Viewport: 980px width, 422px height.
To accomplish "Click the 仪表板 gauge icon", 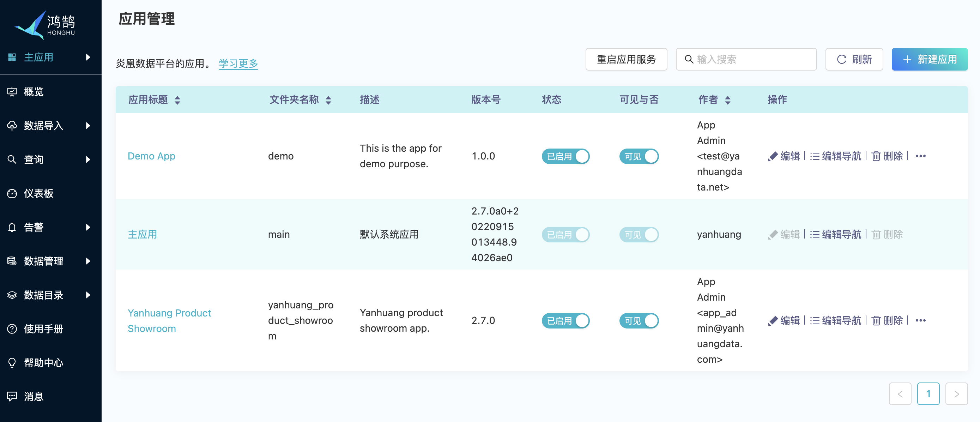I will [12, 193].
